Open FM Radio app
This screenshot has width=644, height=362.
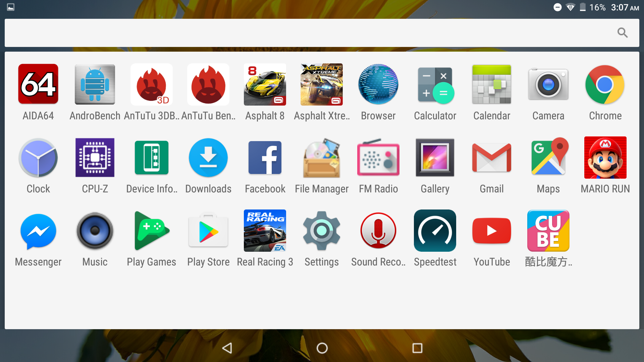[x=378, y=158]
